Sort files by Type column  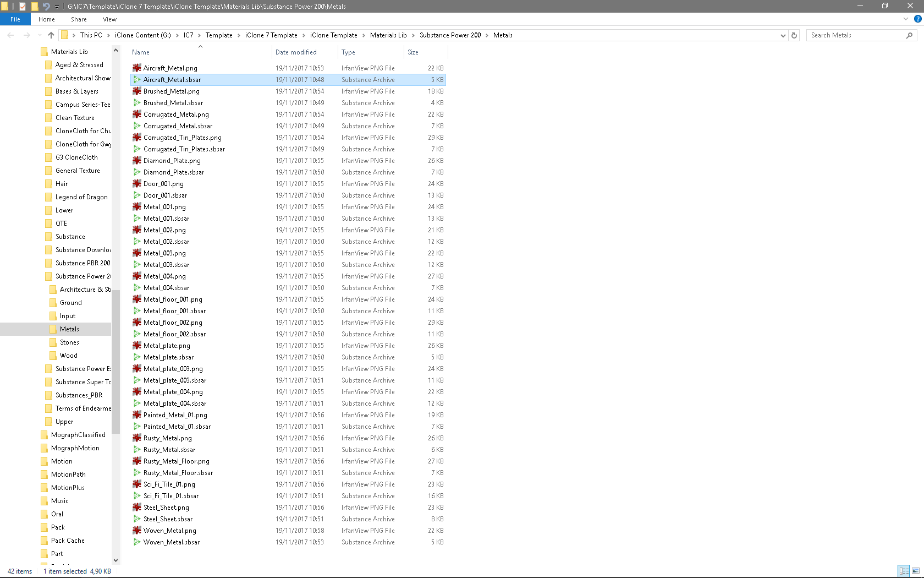tap(371, 52)
